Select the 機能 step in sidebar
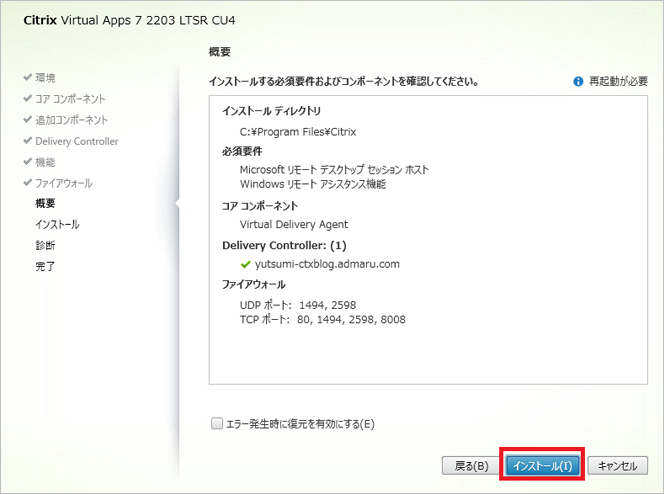This screenshot has width=664, height=494. 45,162
